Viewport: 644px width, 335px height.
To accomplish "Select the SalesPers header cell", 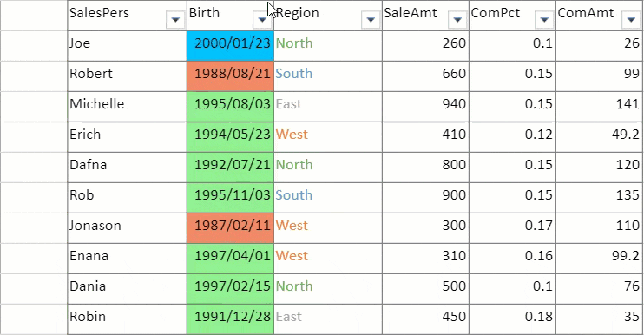I will [128, 16].
